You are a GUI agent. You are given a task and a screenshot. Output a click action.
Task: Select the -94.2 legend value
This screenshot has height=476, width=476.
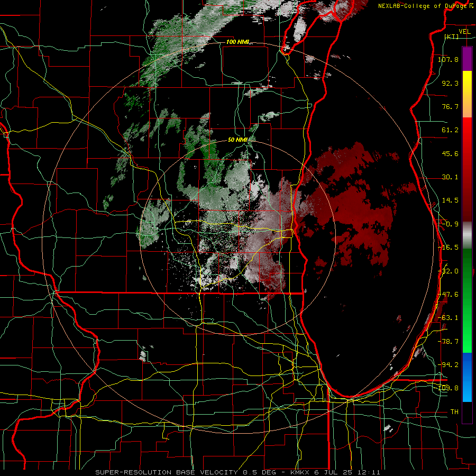coord(448,365)
